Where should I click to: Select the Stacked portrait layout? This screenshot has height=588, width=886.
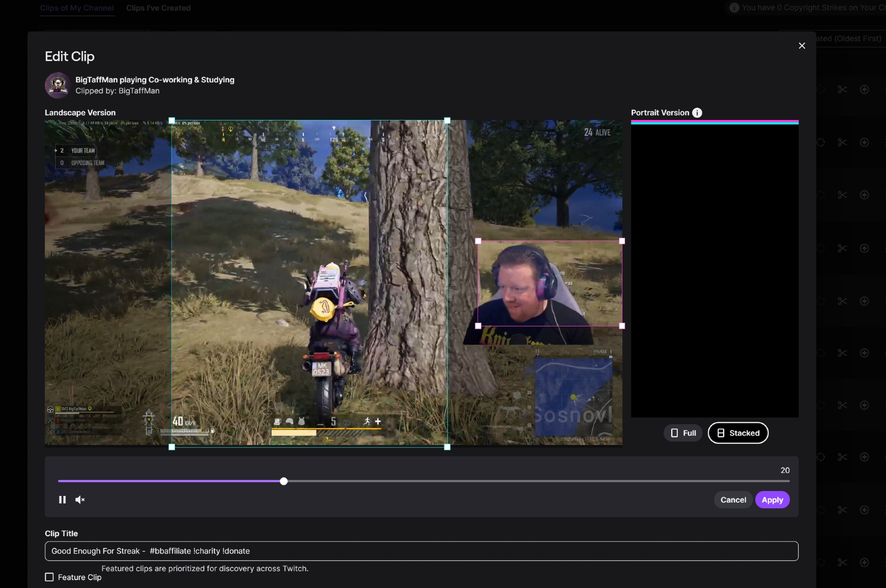click(738, 433)
